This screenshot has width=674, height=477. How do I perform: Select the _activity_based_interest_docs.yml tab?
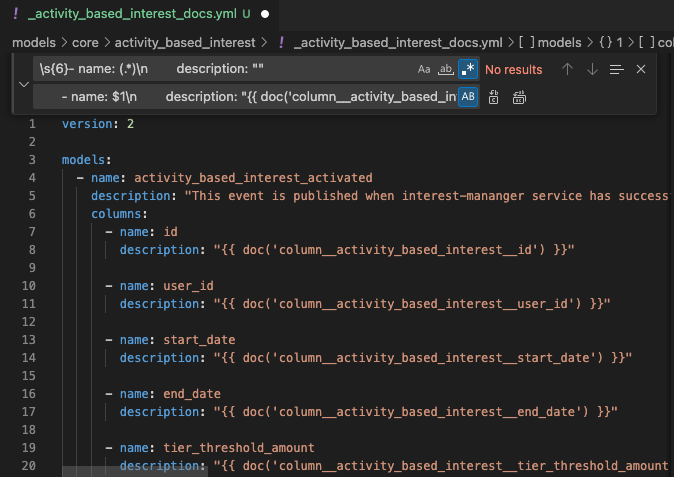[x=130, y=15]
